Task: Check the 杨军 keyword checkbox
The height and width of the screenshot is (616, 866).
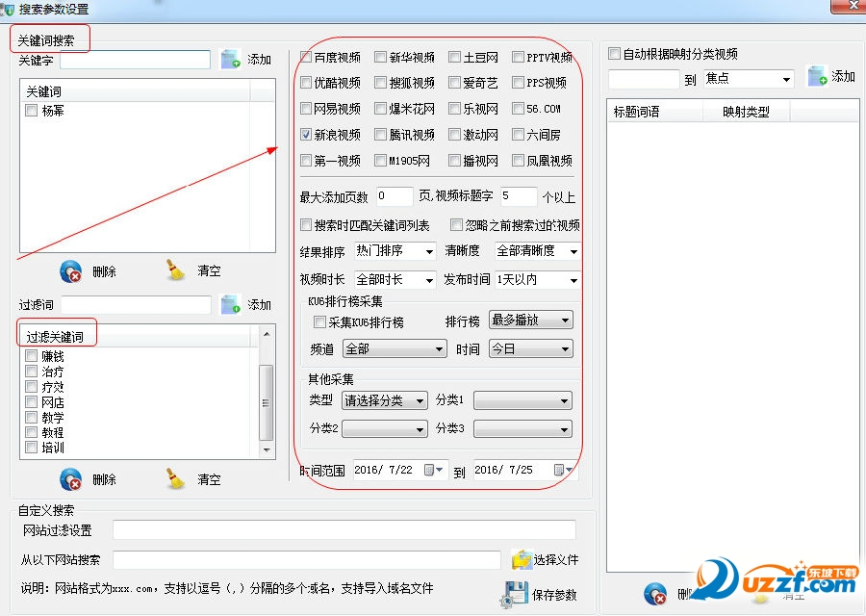Action: click(x=32, y=111)
